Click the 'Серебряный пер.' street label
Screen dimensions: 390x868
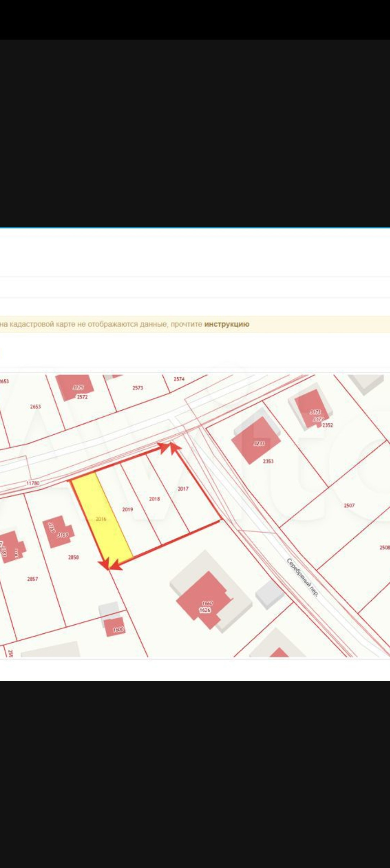(303, 577)
